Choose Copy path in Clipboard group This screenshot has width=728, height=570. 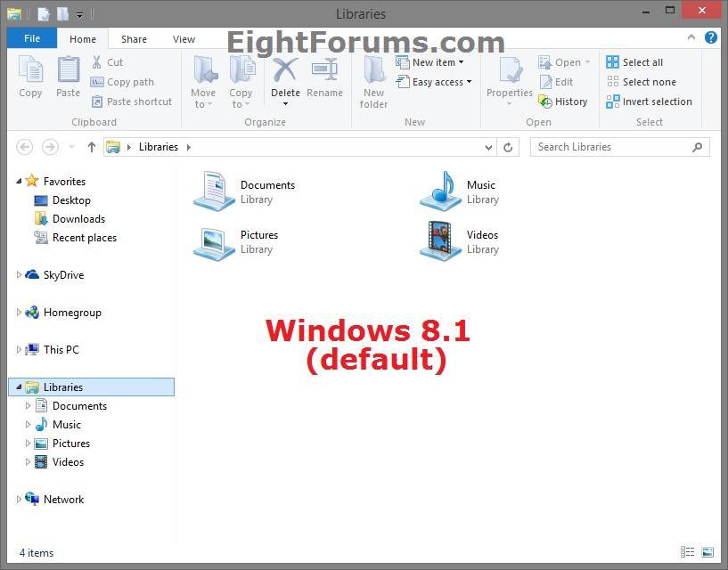122,82
